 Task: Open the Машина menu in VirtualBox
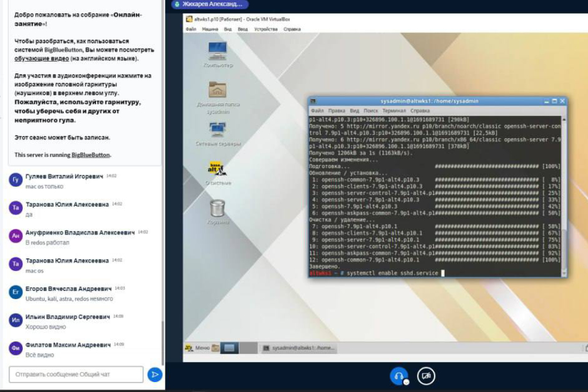pos(210,28)
